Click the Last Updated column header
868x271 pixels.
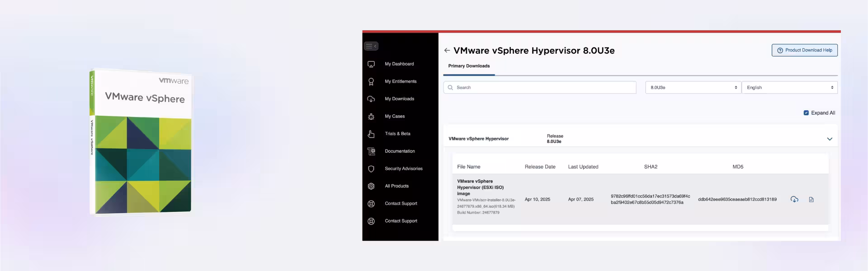(583, 167)
